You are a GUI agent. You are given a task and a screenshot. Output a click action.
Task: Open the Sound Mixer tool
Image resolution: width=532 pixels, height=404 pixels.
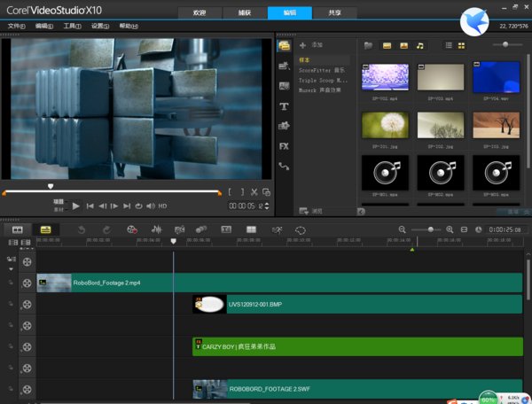tap(157, 229)
